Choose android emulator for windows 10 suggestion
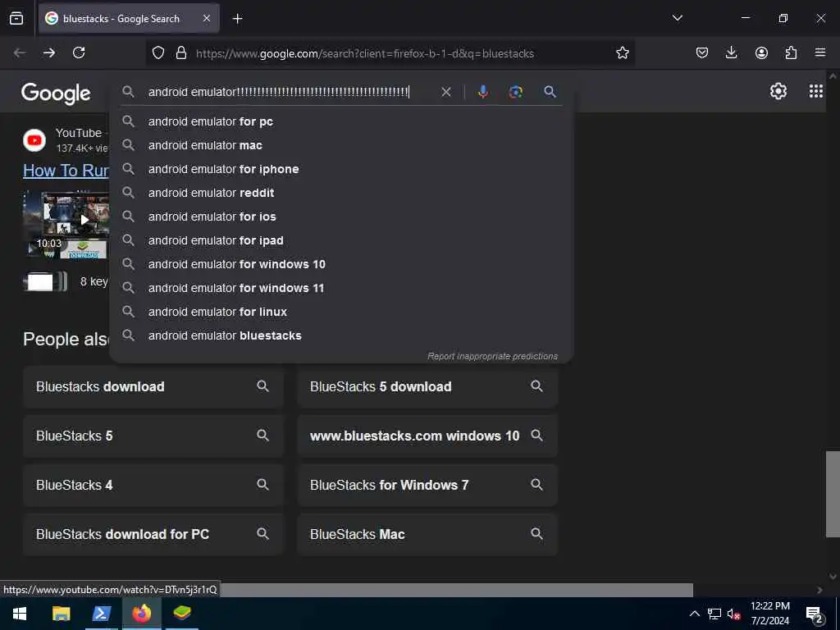 342,264
